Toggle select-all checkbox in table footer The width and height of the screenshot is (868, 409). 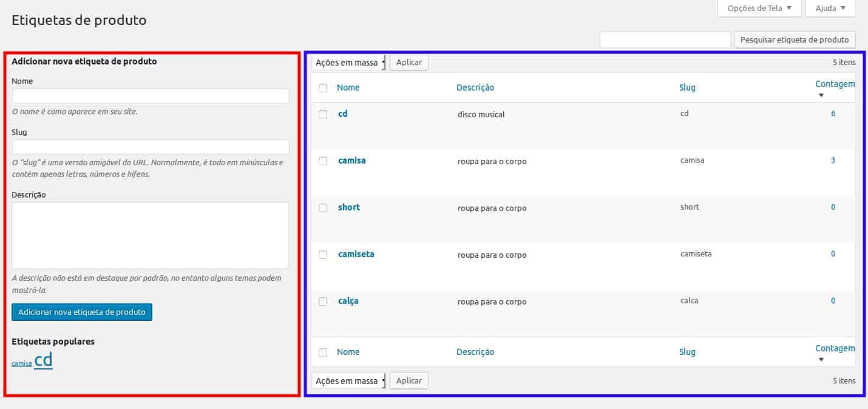click(323, 352)
